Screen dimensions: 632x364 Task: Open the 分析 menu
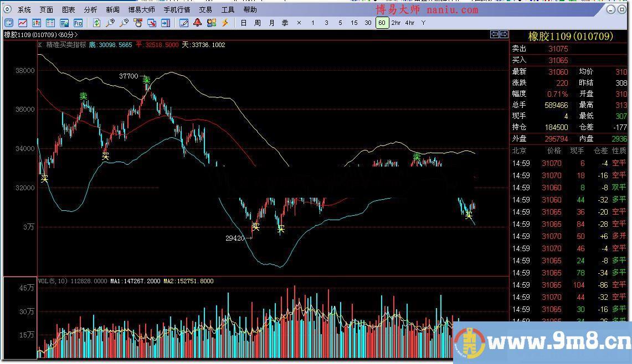click(90, 9)
